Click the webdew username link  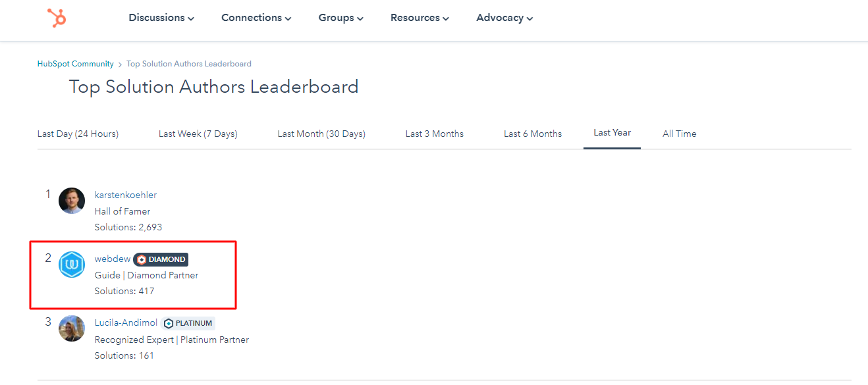tap(113, 259)
